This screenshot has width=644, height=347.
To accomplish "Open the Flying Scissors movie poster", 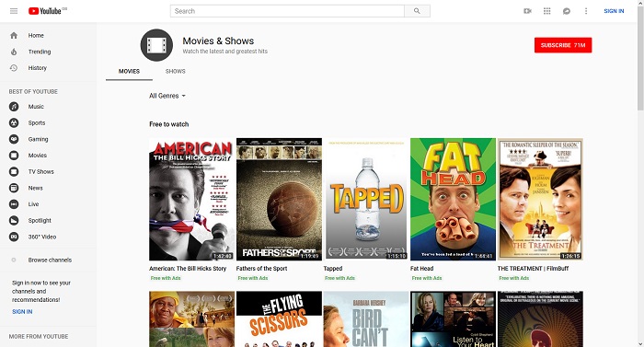I will (x=279, y=319).
